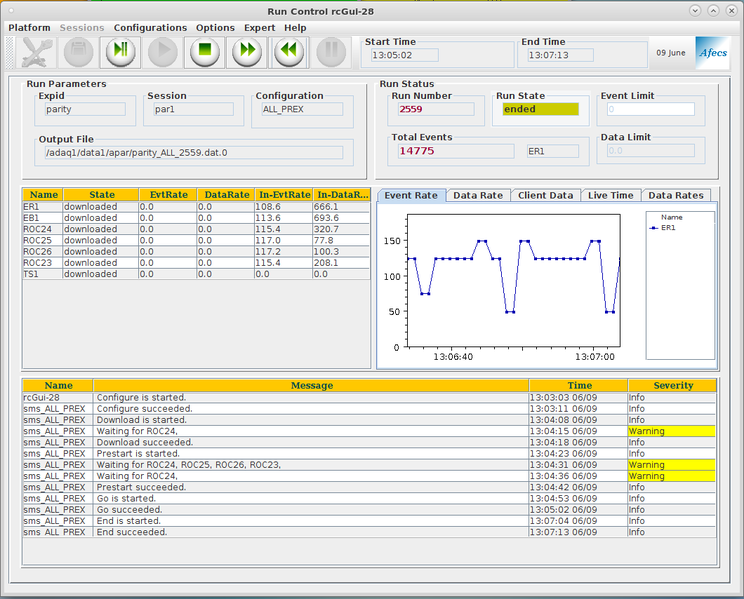The width and height of the screenshot is (744, 599).
Task: Open the Expert menu
Action: click(x=259, y=28)
